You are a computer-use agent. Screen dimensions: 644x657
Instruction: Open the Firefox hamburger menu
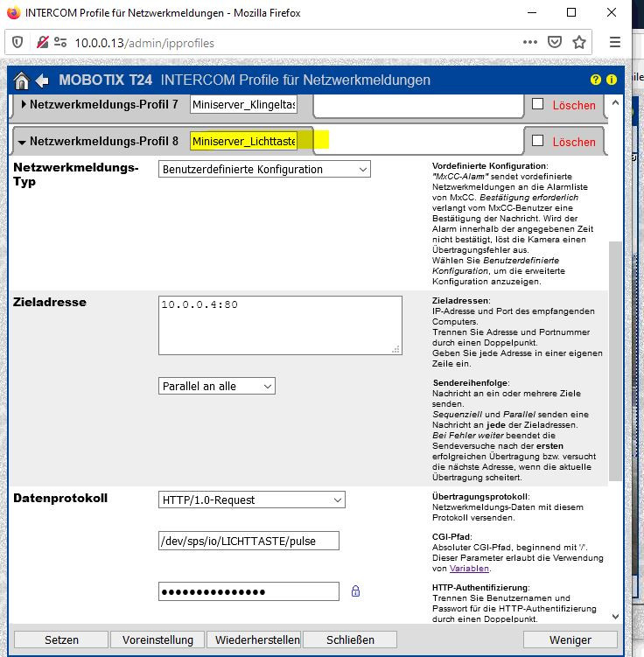click(x=614, y=42)
